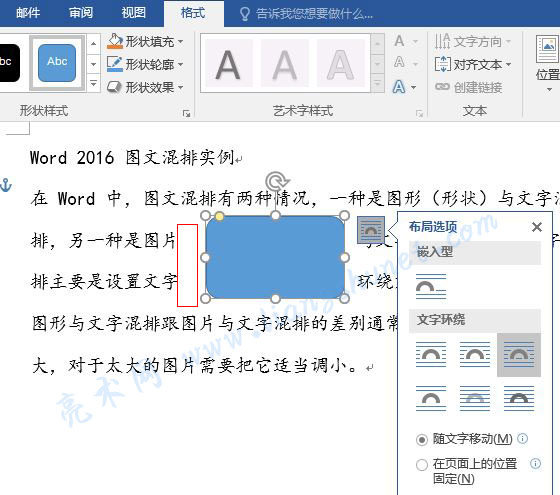The width and height of the screenshot is (560, 495).
Task: Click the shape rotation handle
Action: point(275,181)
